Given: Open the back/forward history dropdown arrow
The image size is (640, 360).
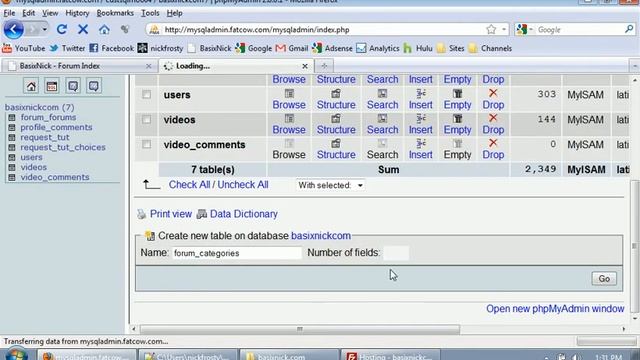Looking at the screenshot, I should pos(44,29).
